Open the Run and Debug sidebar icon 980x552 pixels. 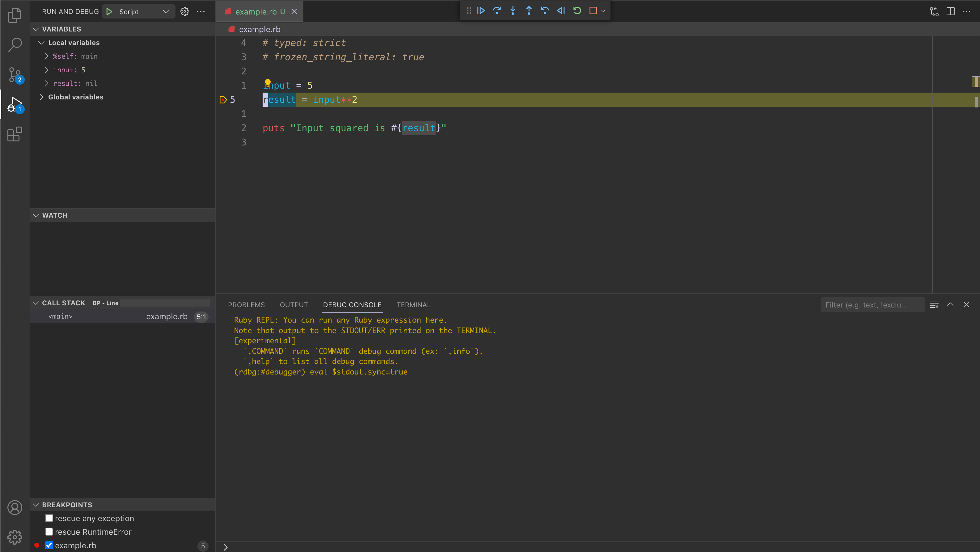pos(15,105)
